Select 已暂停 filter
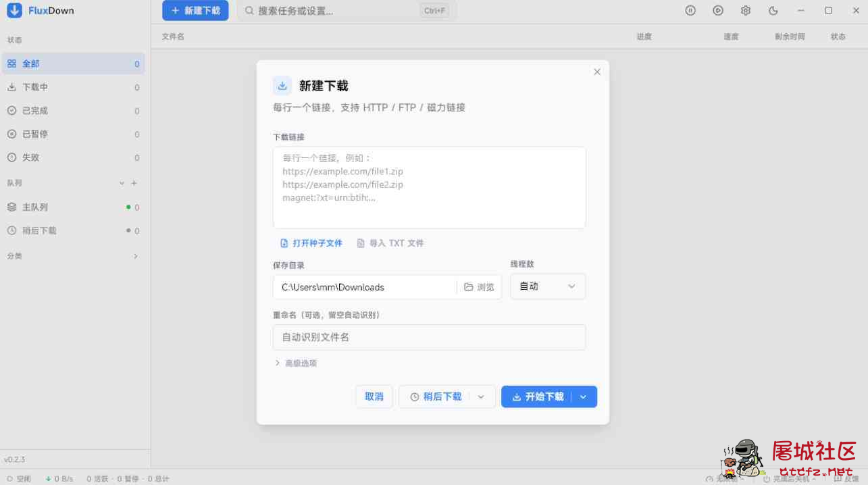Image resolution: width=868 pixels, height=485 pixels. pyautogui.click(x=73, y=134)
